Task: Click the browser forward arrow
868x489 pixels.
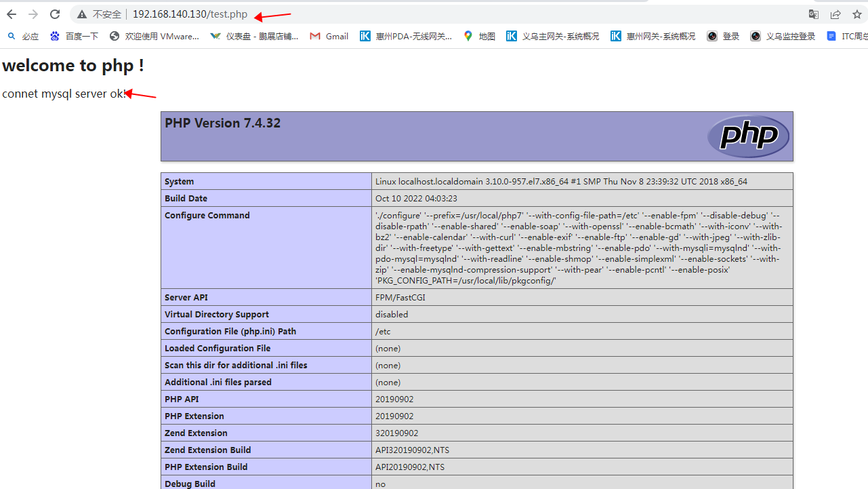Action: pos(33,14)
